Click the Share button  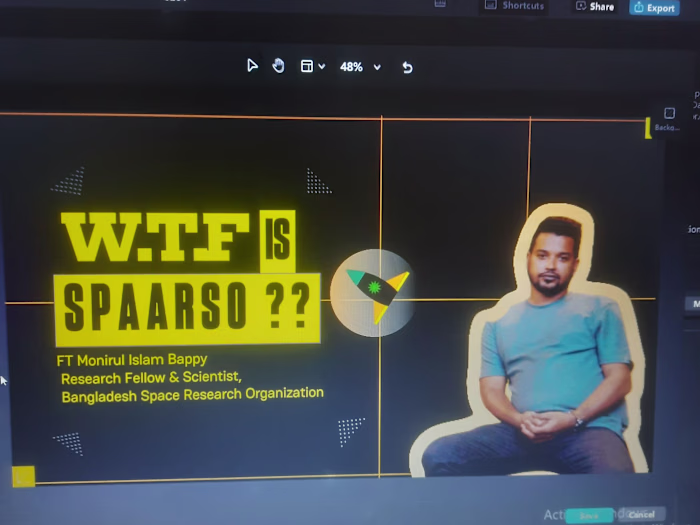point(595,6)
